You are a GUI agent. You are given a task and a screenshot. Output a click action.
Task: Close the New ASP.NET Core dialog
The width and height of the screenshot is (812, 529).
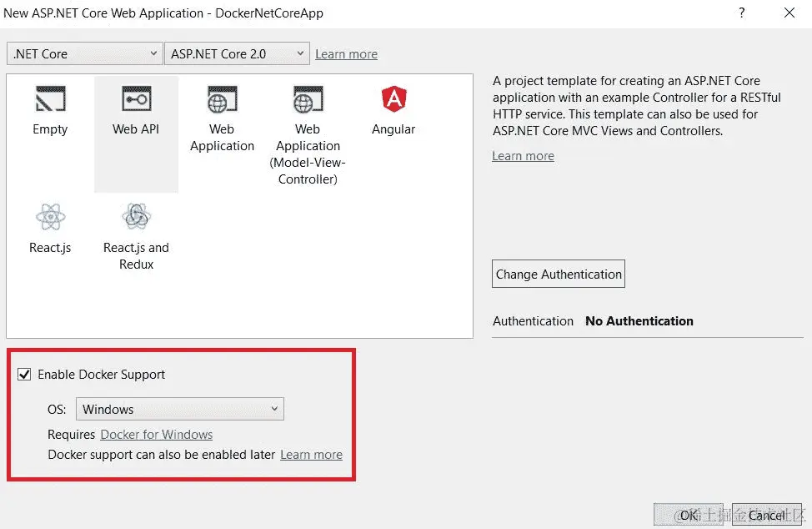tap(789, 13)
